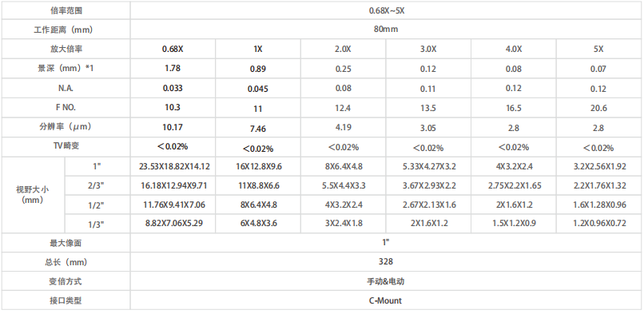Select the 接口类型 row label
Viewport: 644px width, 314px height.
pyautogui.click(x=66, y=300)
